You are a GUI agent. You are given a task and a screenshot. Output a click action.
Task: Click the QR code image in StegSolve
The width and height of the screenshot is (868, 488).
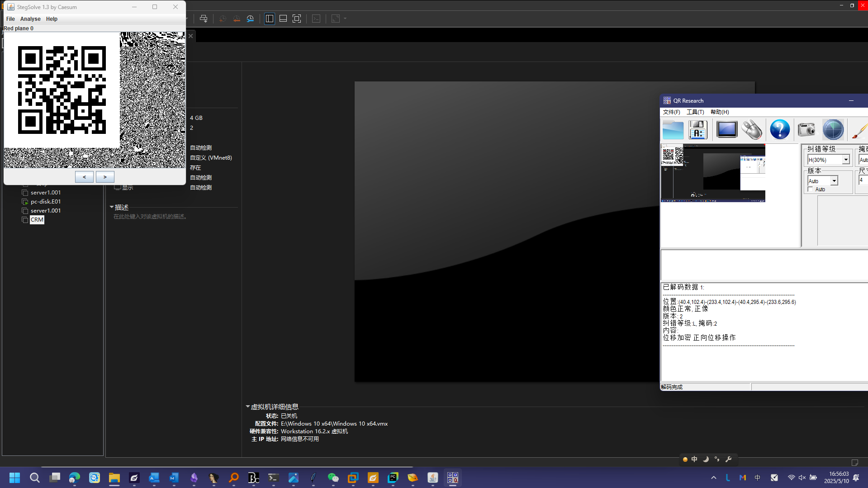(x=62, y=90)
